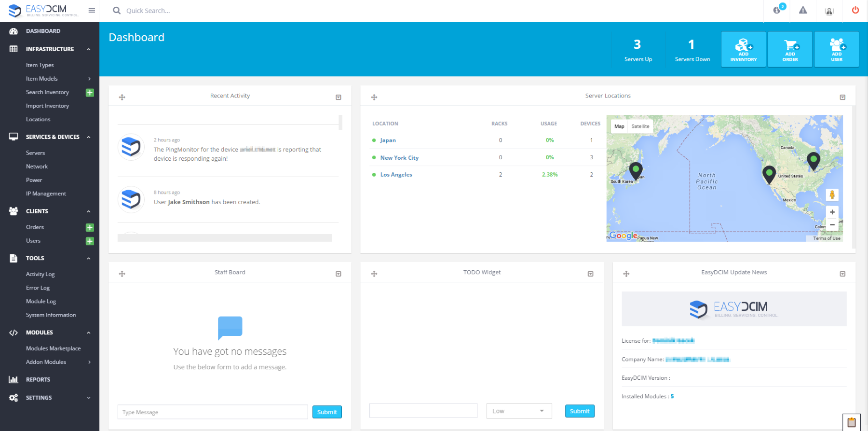Open the clipboard icon at bottom right

click(852, 422)
